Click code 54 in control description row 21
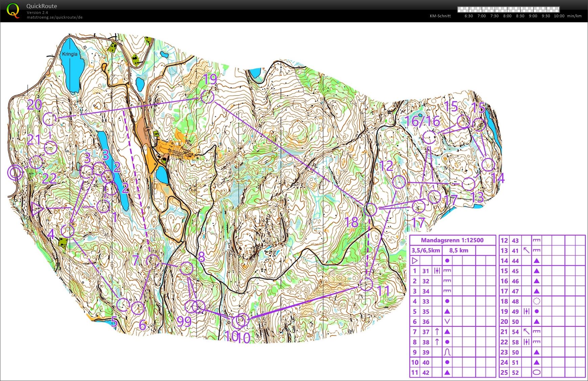 (x=515, y=332)
